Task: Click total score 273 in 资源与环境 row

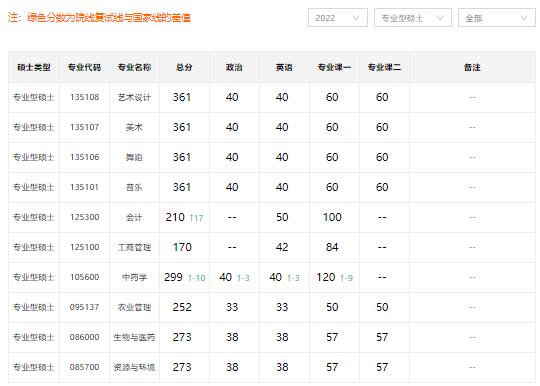Action: pos(182,367)
